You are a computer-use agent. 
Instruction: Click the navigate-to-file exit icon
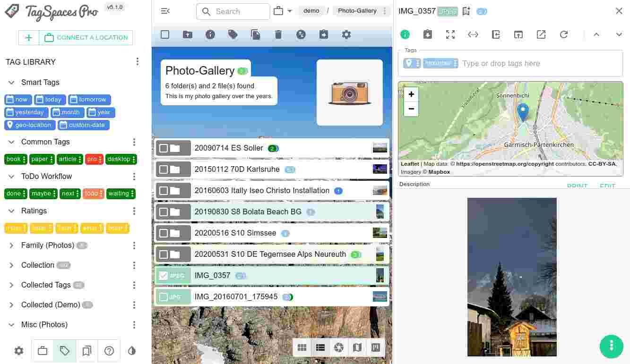[496, 34]
